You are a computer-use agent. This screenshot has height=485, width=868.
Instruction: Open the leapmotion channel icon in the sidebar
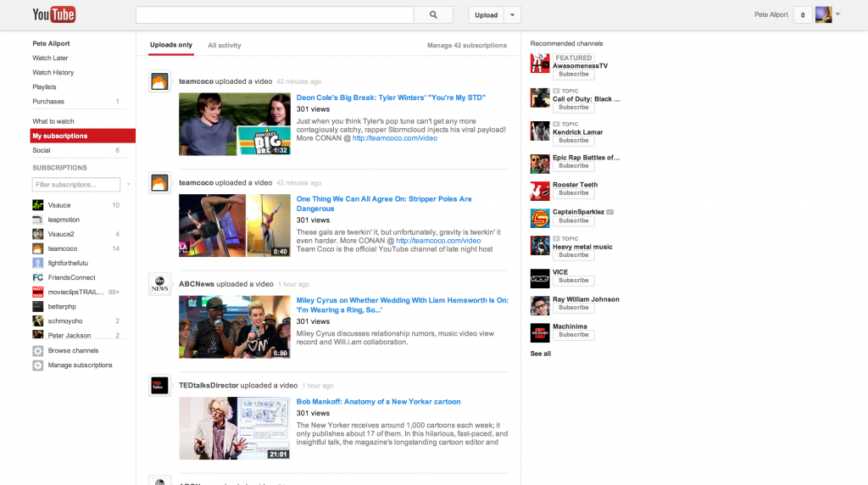(x=37, y=220)
